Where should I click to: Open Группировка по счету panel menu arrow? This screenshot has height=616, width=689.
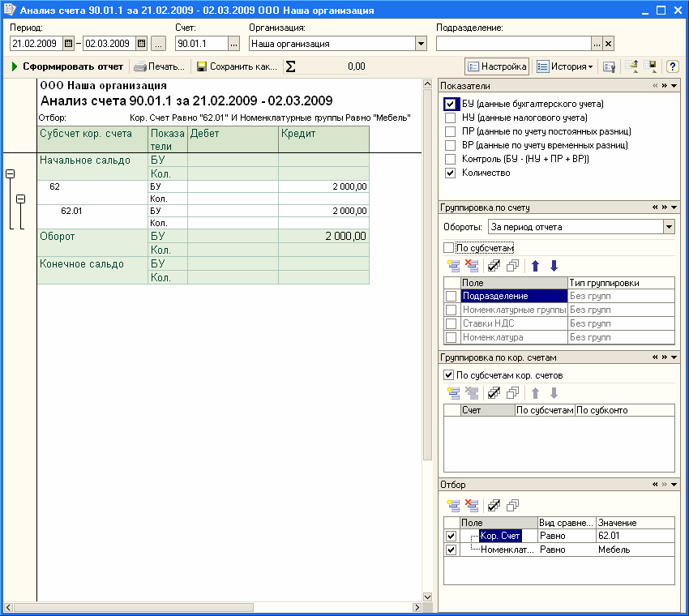click(x=674, y=207)
